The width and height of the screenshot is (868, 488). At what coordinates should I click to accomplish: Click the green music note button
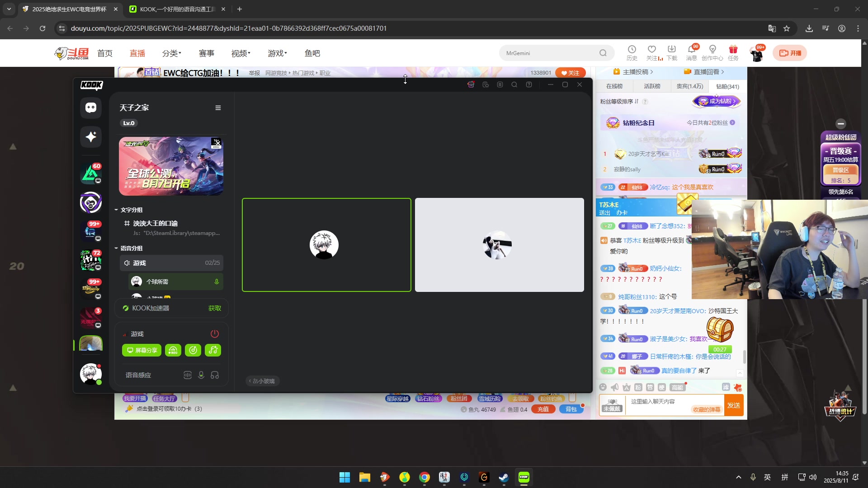pyautogui.click(x=213, y=350)
